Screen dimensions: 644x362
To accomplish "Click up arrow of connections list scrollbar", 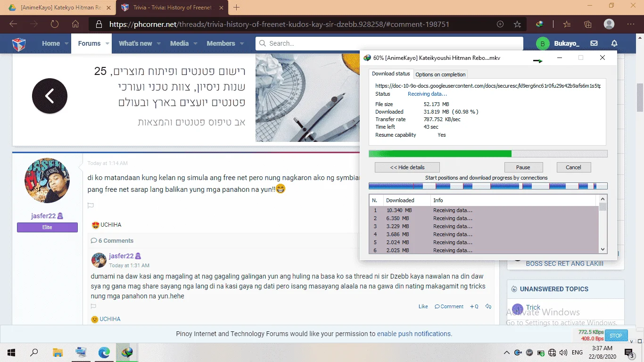I will tap(603, 200).
